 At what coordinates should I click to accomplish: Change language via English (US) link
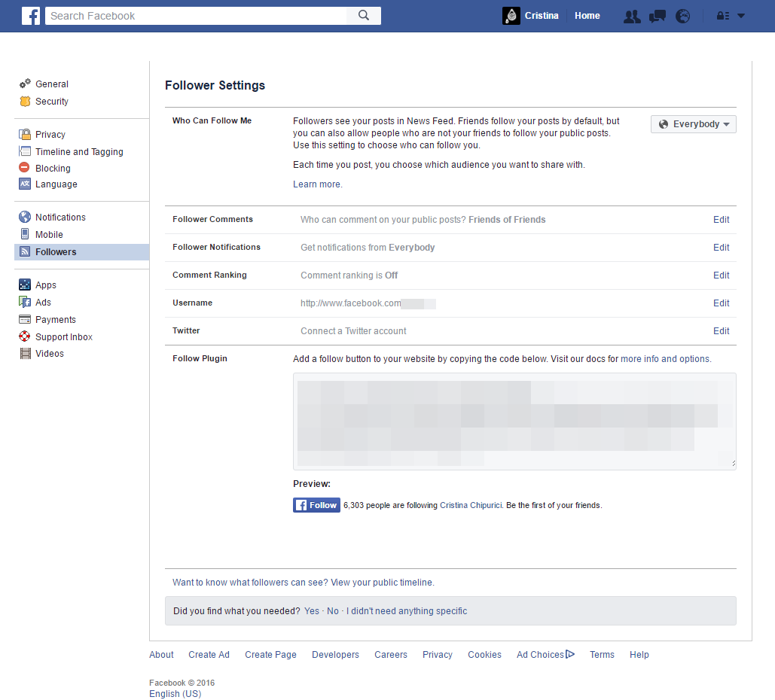pyautogui.click(x=175, y=693)
